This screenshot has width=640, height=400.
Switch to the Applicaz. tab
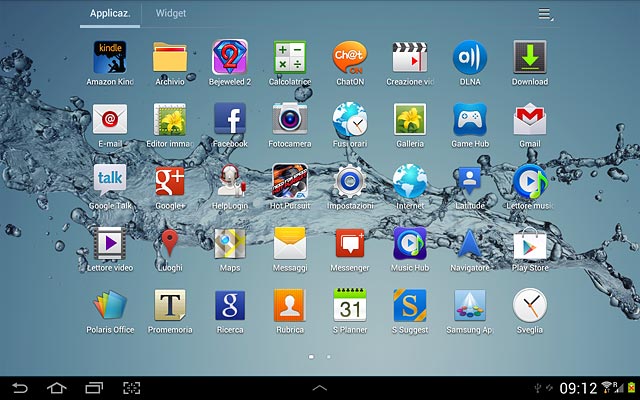click(110, 13)
